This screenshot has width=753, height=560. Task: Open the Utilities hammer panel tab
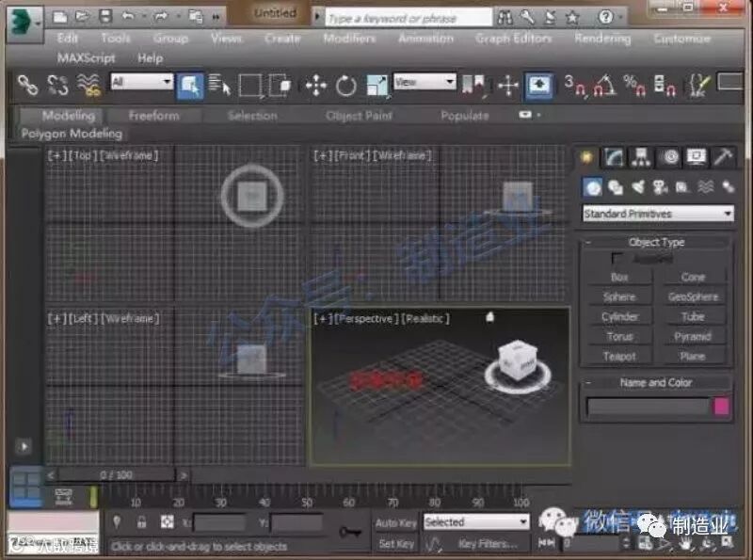point(723,156)
